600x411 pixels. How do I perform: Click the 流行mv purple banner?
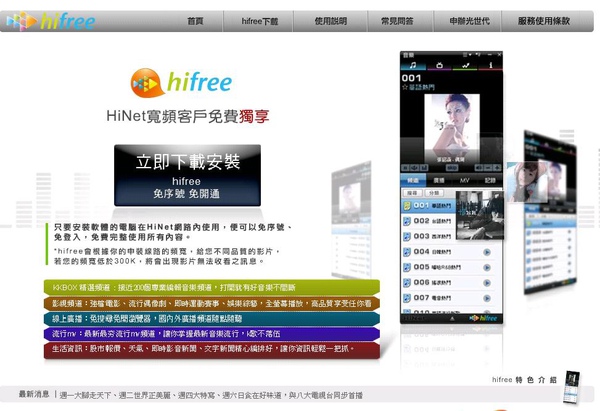tap(212, 334)
